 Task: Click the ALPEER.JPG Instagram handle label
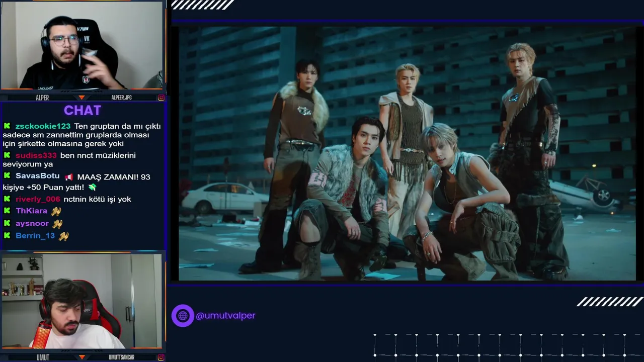tap(121, 98)
